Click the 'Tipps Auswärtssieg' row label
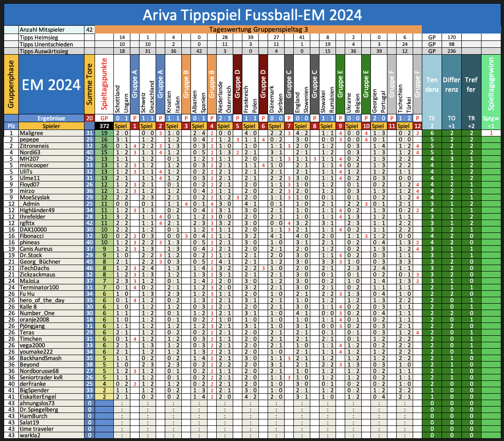This screenshot has height=441, width=504. [x=51, y=51]
